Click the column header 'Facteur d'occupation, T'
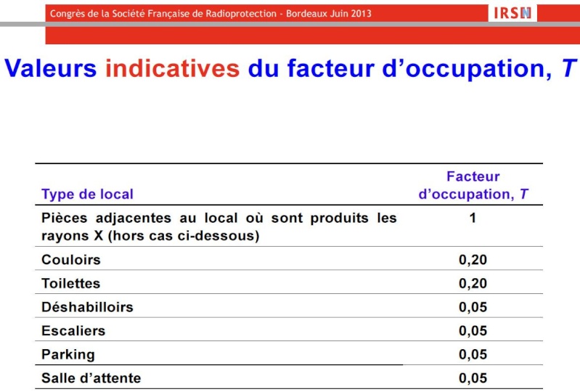The height and width of the screenshot is (392, 580). click(x=473, y=185)
